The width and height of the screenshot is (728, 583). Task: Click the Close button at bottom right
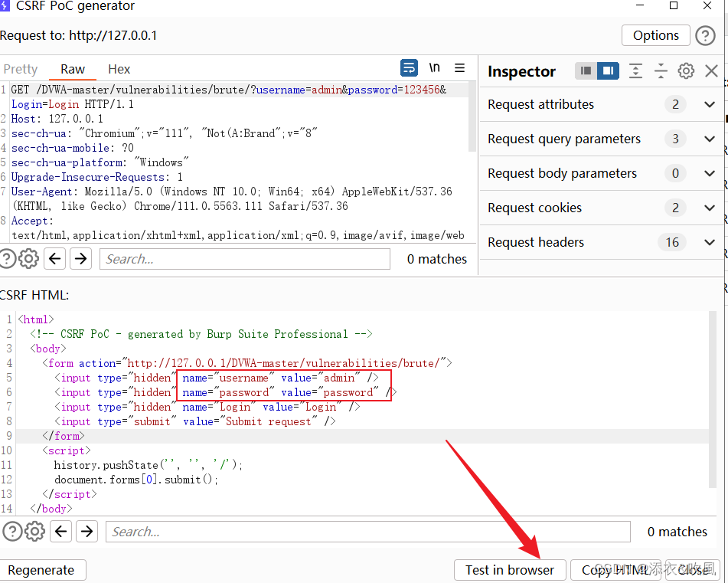693,570
